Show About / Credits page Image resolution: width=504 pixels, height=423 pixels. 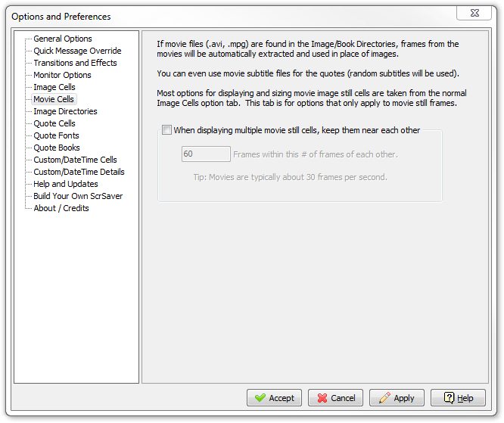(x=61, y=208)
